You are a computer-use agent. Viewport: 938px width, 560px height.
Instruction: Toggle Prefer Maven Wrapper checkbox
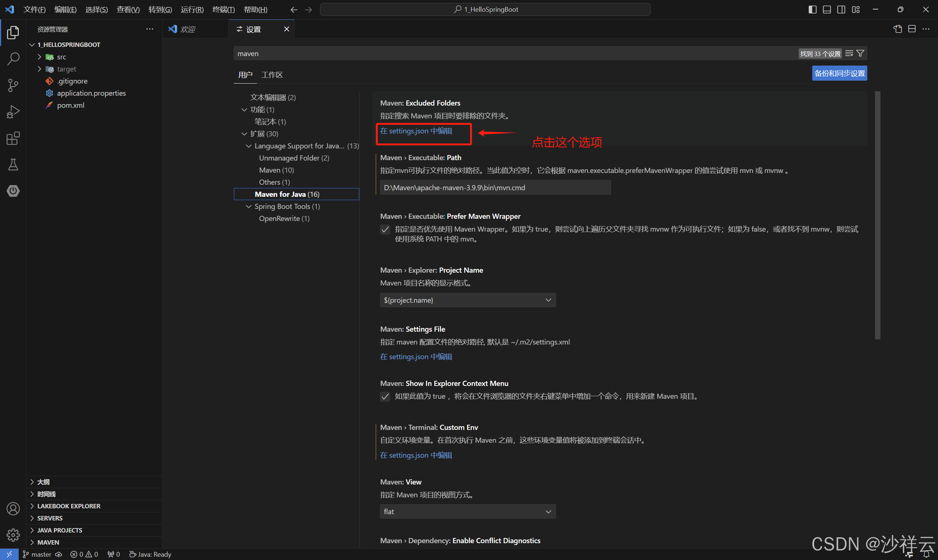[385, 229]
